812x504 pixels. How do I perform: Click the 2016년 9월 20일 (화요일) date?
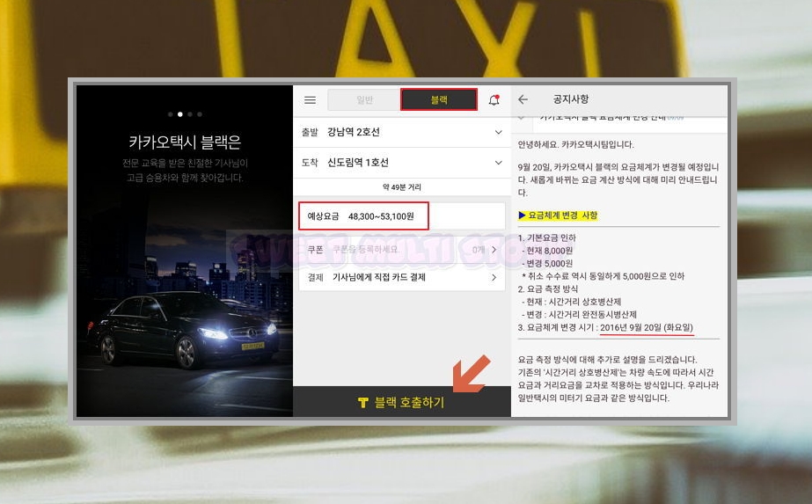tap(647, 327)
